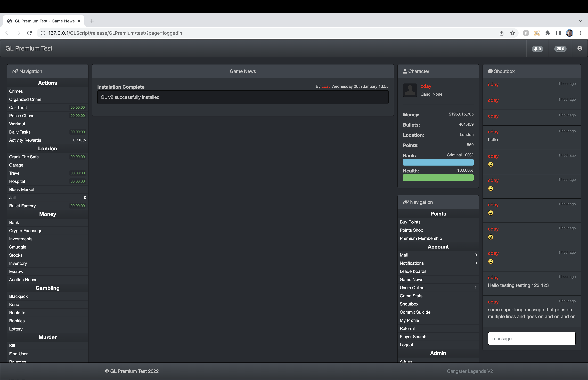Open the mail envelope badge
This screenshot has width=588, height=380.
(x=560, y=49)
